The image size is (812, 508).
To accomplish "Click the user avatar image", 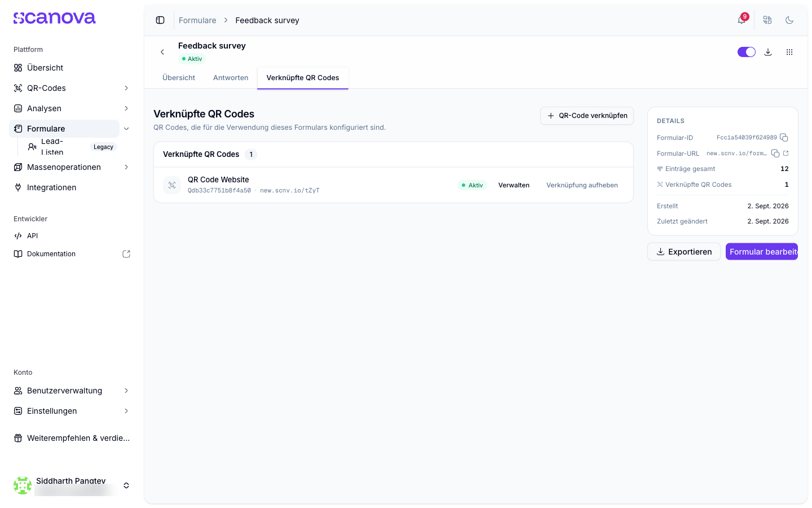I will pyautogui.click(x=23, y=485).
